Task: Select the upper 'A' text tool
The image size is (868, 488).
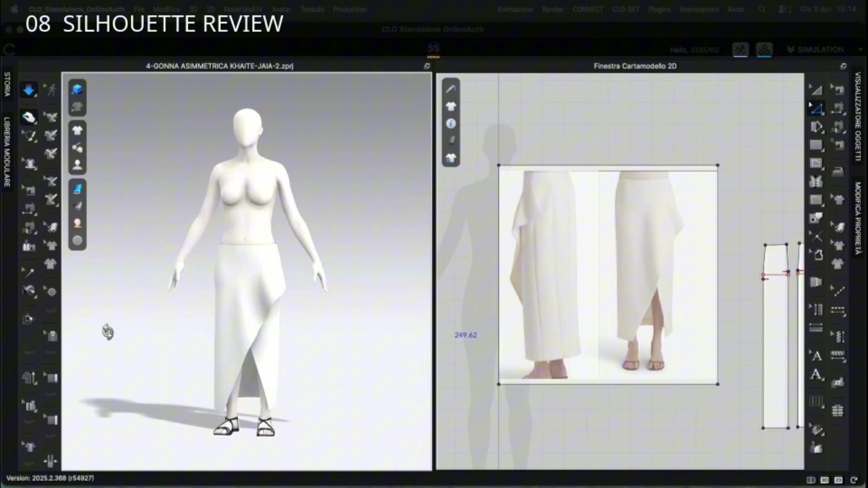Action: coord(816,356)
